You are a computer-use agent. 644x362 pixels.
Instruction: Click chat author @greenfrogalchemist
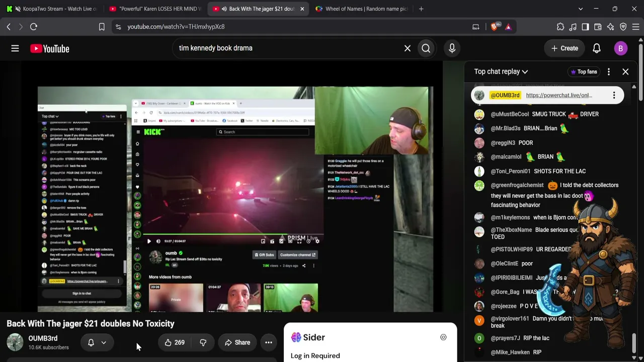pyautogui.click(x=517, y=185)
